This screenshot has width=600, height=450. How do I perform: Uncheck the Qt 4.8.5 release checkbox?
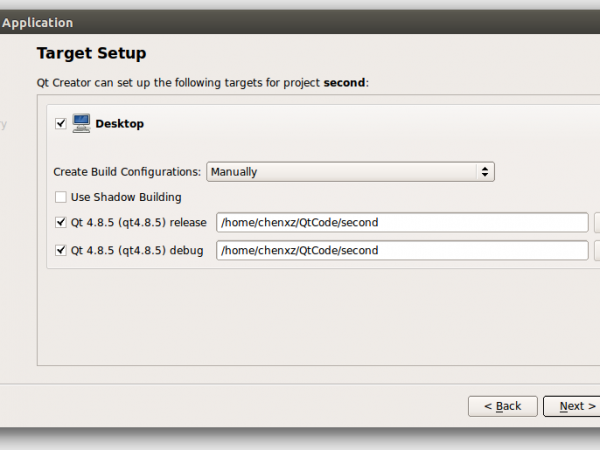pyautogui.click(x=61, y=222)
